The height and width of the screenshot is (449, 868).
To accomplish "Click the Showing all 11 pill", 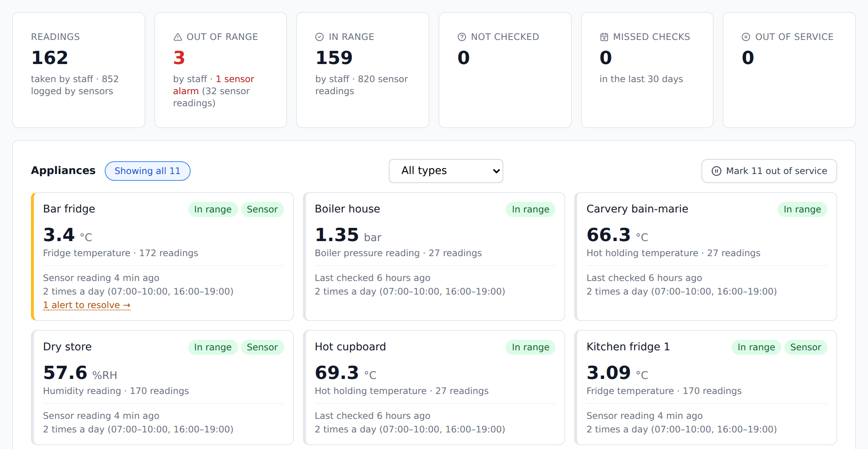I will pyautogui.click(x=147, y=171).
